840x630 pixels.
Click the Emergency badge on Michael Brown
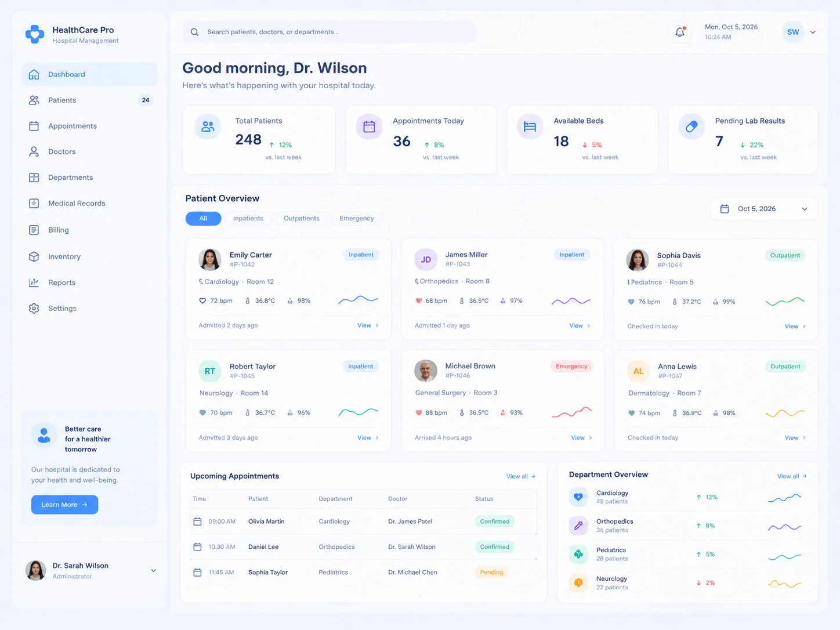coord(571,366)
